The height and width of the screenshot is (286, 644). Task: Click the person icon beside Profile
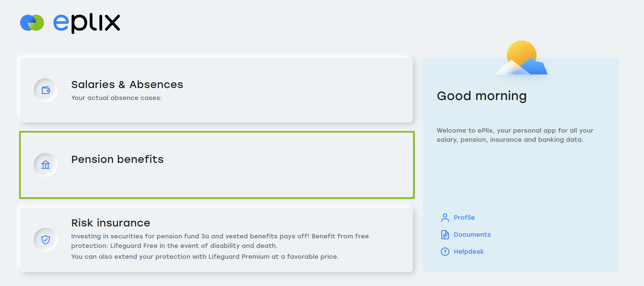click(445, 218)
